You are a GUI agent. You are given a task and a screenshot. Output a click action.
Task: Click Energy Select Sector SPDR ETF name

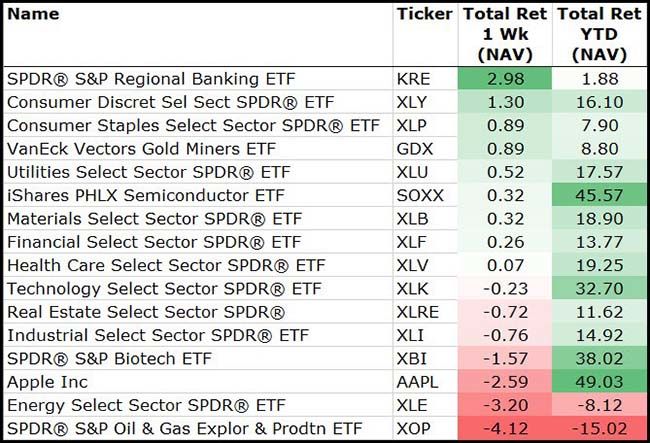pyautogui.click(x=145, y=405)
